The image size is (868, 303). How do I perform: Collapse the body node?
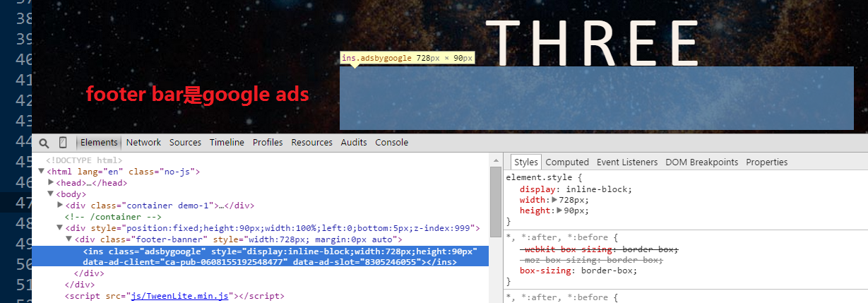[x=51, y=194]
